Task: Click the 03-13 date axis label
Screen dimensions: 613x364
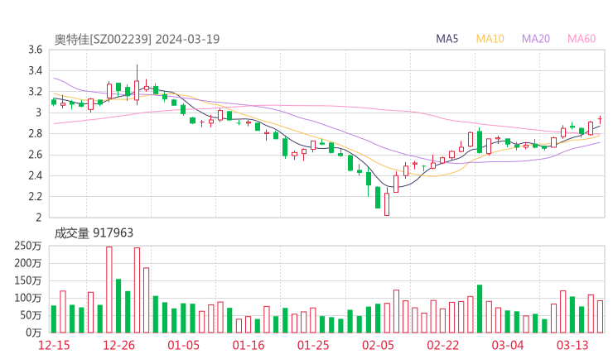Action: point(572,345)
